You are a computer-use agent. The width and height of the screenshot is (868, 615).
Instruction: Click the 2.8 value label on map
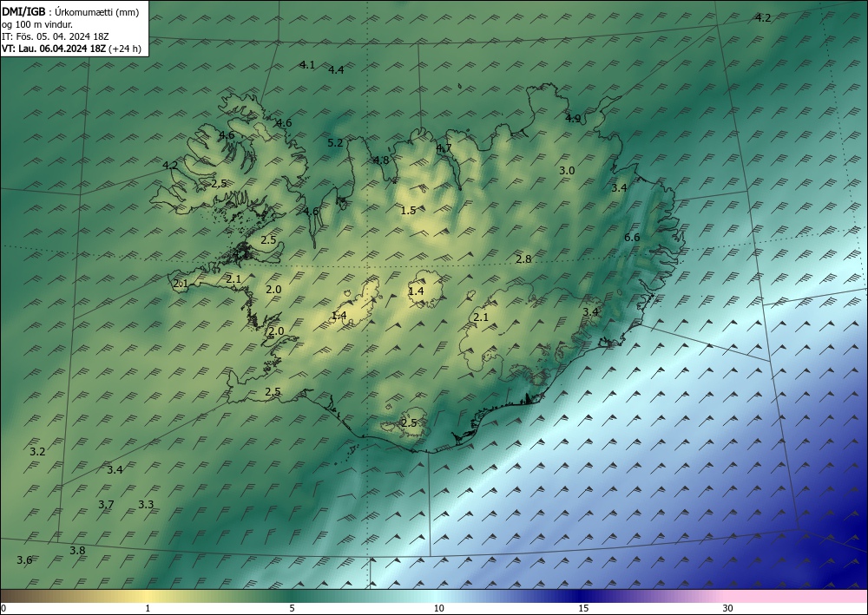coord(523,258)
